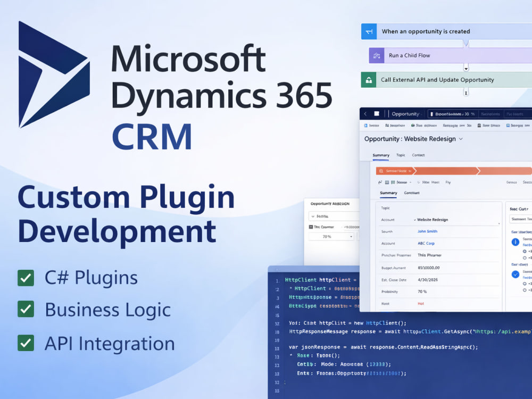
Task: Click the 'var jsonResponse' code line
Action: (x=384, y=347)
